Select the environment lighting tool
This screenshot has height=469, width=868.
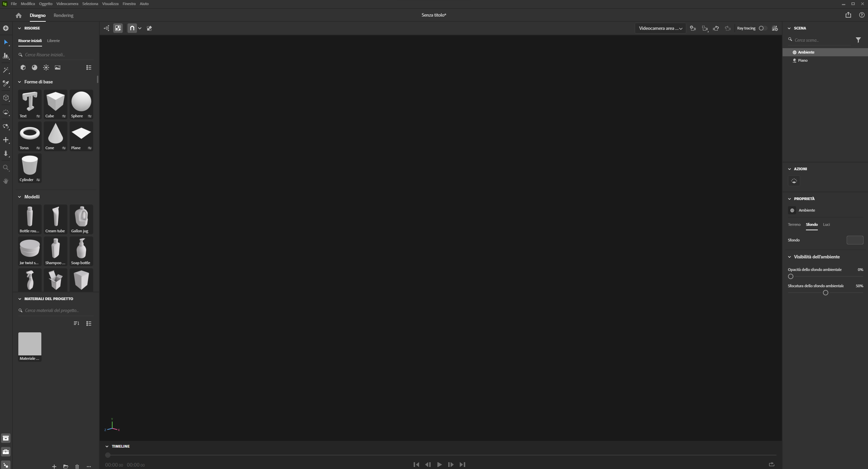click(x=6, y=112)
